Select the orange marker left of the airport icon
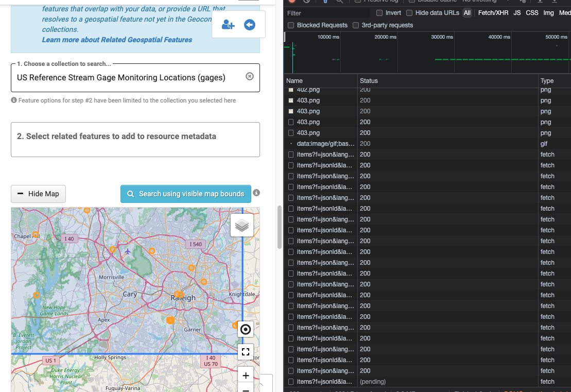The width and height of the screenshot is (571, 392). coord(113,249)
